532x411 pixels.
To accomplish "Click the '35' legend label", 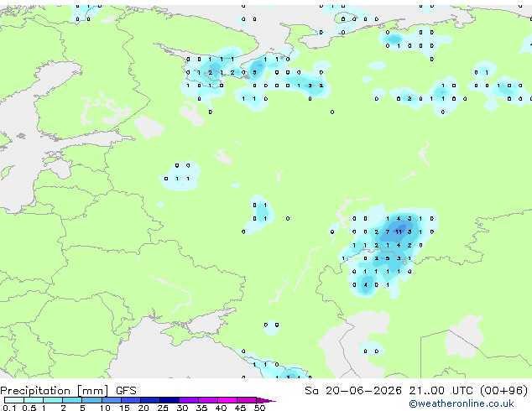I will (x=201, y=408).
